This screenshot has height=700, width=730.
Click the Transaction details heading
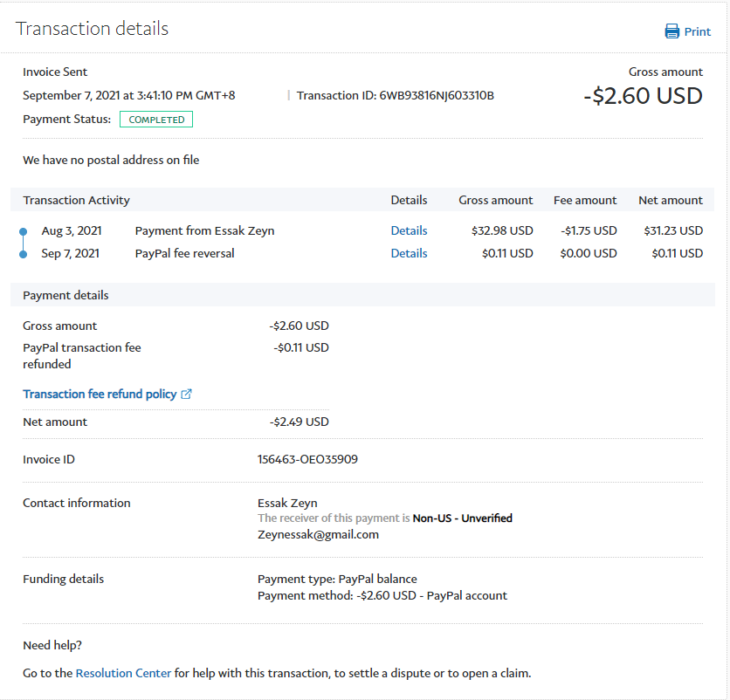pos(93,28)
